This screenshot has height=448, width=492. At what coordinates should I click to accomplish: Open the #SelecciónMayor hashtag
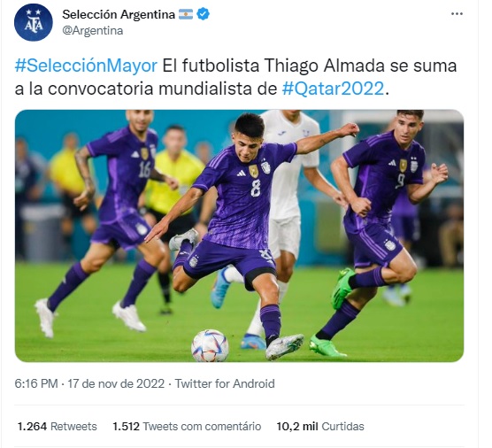point(86,66)
